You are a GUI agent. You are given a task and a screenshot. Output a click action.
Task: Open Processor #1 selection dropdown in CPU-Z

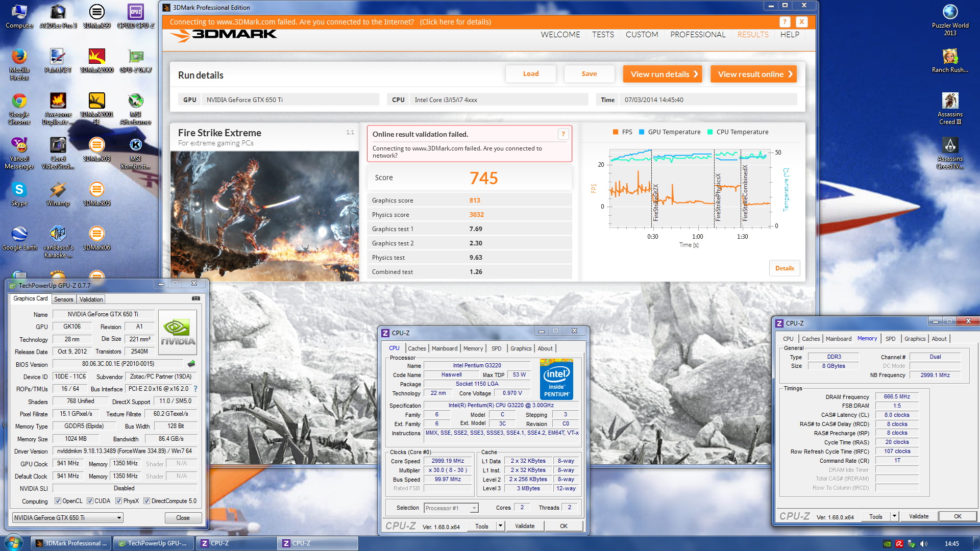pos(451,508)
